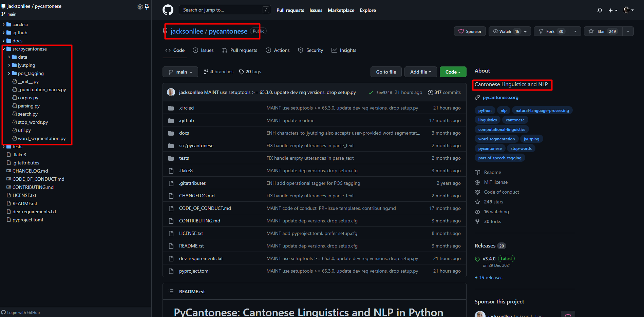
Task: Switch to the Actions tab
Action: (278, 50)
